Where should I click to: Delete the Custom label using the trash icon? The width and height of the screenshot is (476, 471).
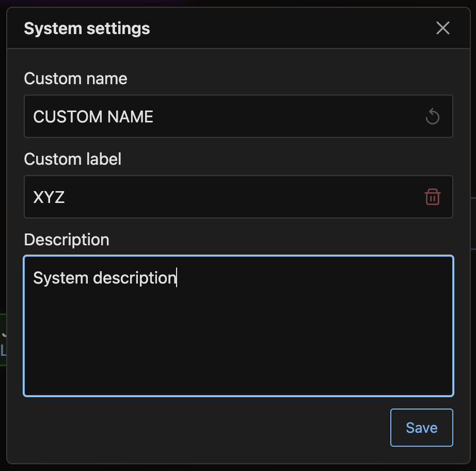[x=433, y=197]
